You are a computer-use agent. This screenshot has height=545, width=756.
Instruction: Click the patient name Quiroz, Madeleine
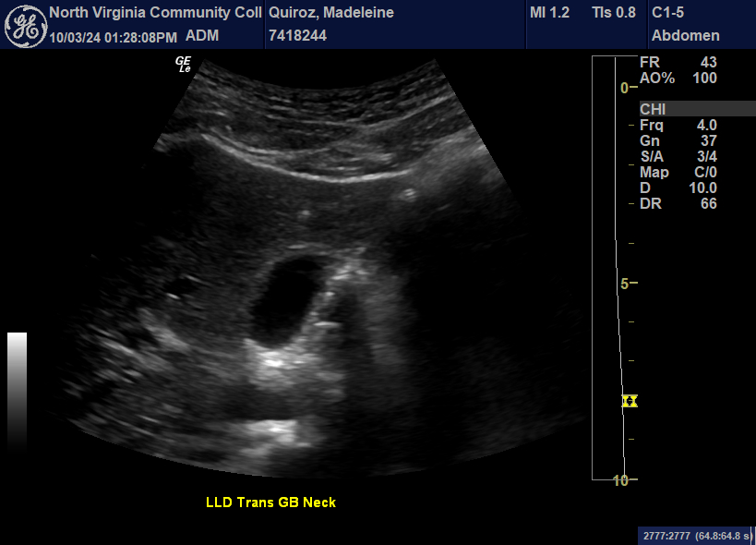click(x=330, y=13)
